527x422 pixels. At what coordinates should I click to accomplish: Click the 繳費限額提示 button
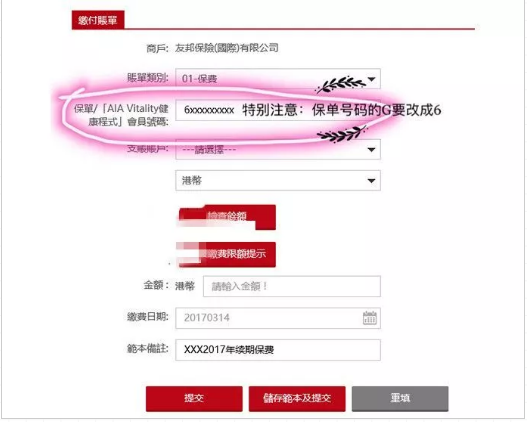click(x=227, y=254)
